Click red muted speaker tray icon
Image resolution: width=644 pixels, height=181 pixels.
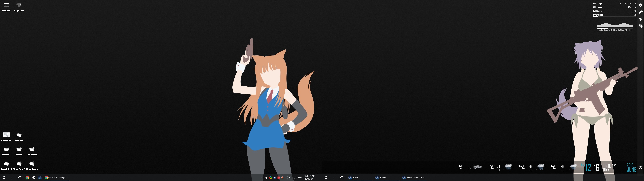[282, 178]
